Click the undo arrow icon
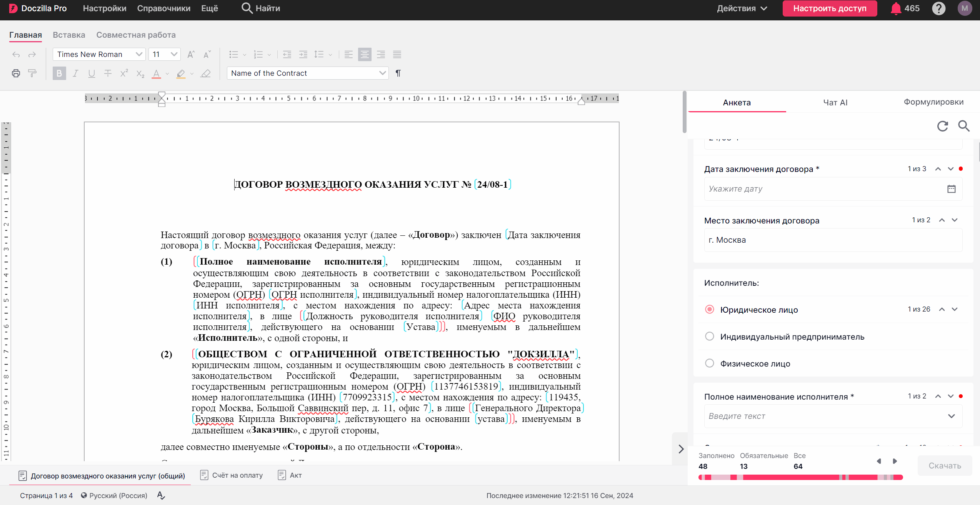The width and height of the screenshot is (980, 505). coord(16,55)
